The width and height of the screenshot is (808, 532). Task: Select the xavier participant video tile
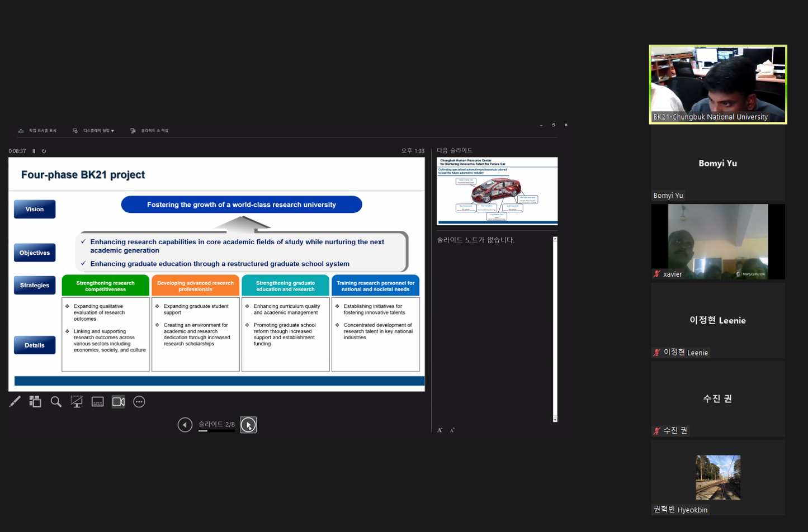tap(718, 241)
